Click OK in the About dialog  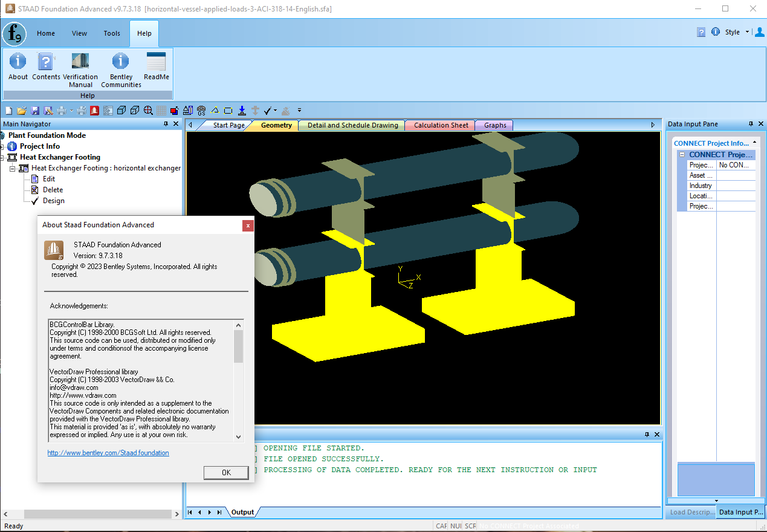tap(226, 472)
